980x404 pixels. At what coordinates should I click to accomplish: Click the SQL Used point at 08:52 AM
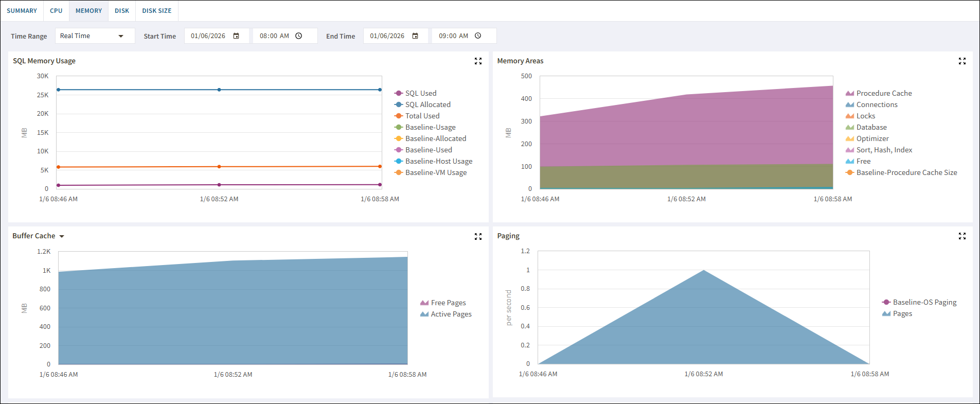(x=219, y=185)
